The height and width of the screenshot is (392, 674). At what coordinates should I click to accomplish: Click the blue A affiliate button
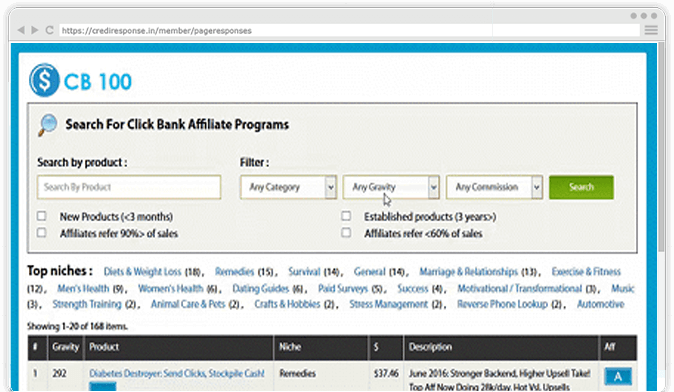[x=618, y=377]
